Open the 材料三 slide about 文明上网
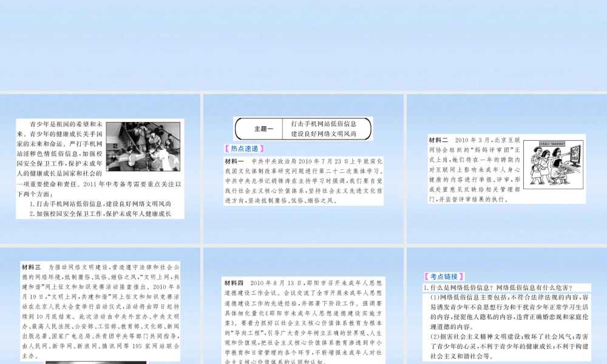 tap(100, 306)
